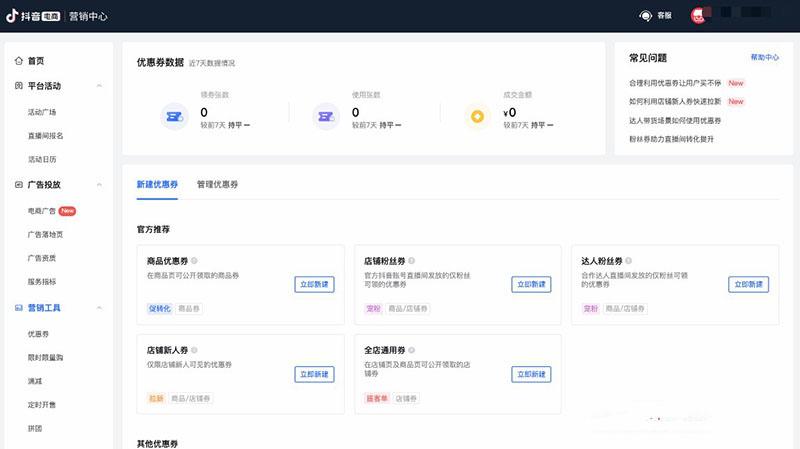Click help icon next to 商品优惠券
This screenshot has width=800, height=449.
(x=194, y=261)
